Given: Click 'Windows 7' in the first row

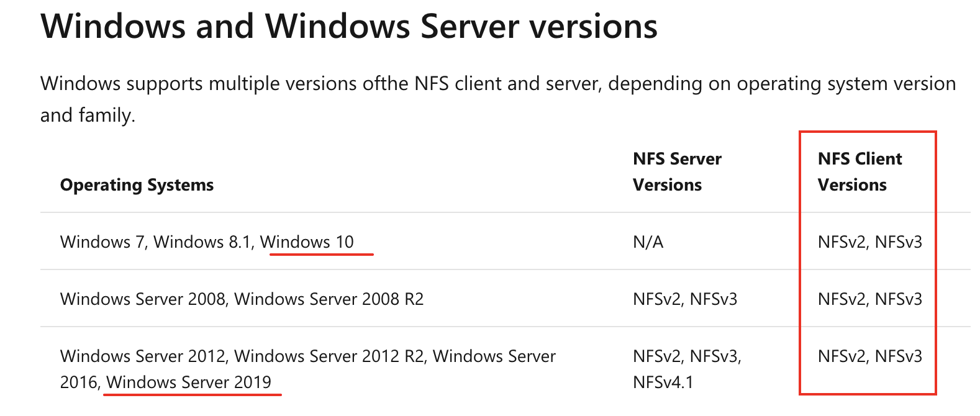Looking at the screenshot, I should point(103,242).
